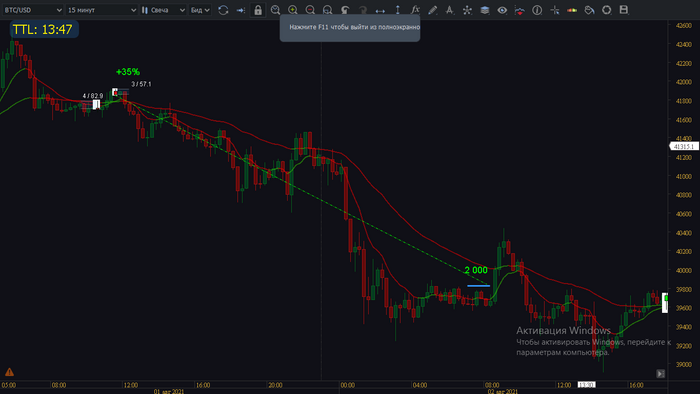700x394 pixels.
Task: Click the 02 авг 2021 date label
Action: click(503, 391)
